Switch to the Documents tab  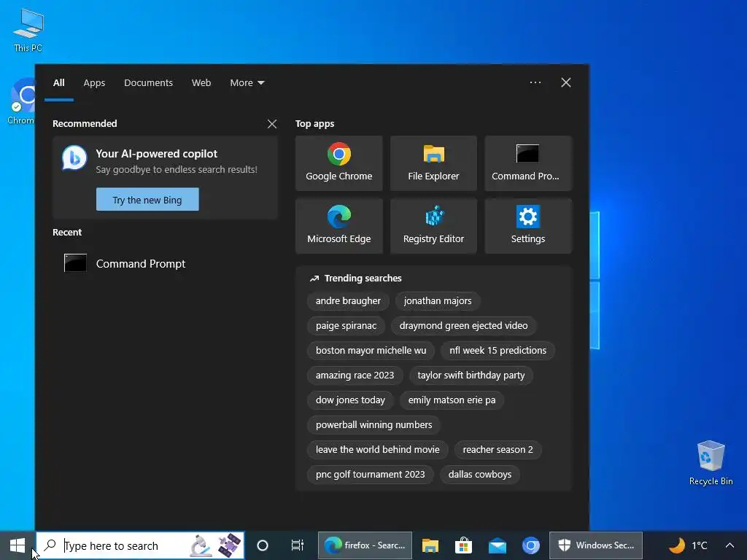(148, 83)
